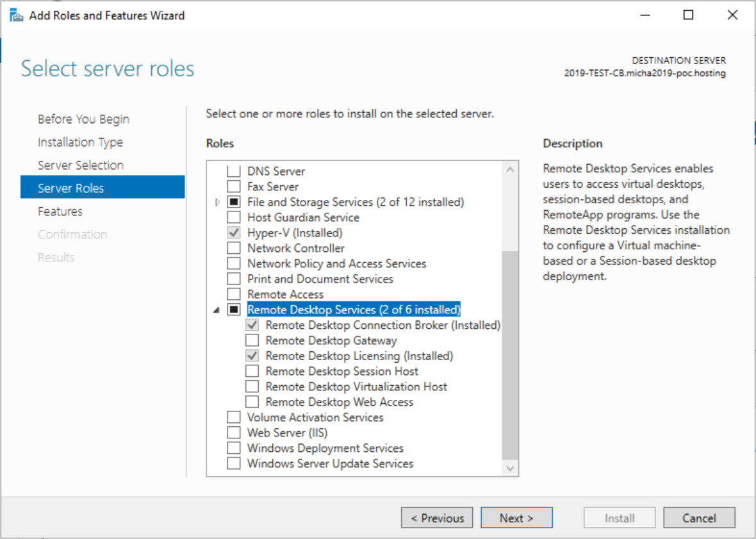Collapse the Remote Desktop Services node
The image size is (756, 539).
point(217,310)
